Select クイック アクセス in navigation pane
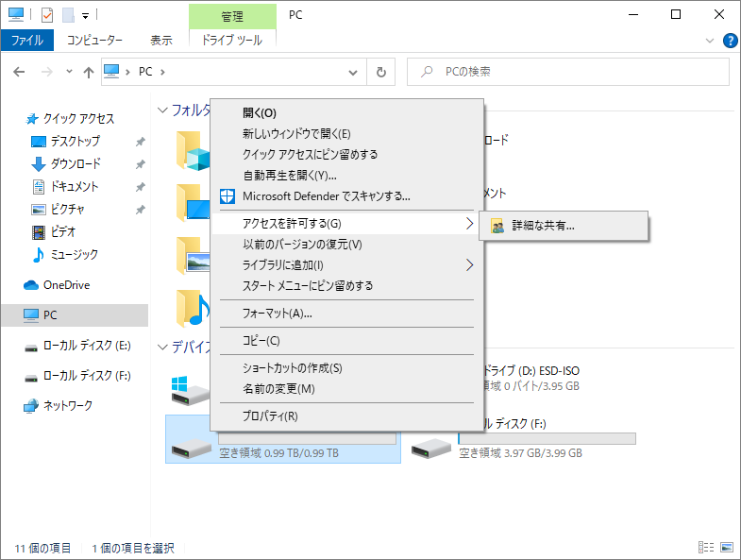Screen dimensions: 741x560 (x=78, y=118)
